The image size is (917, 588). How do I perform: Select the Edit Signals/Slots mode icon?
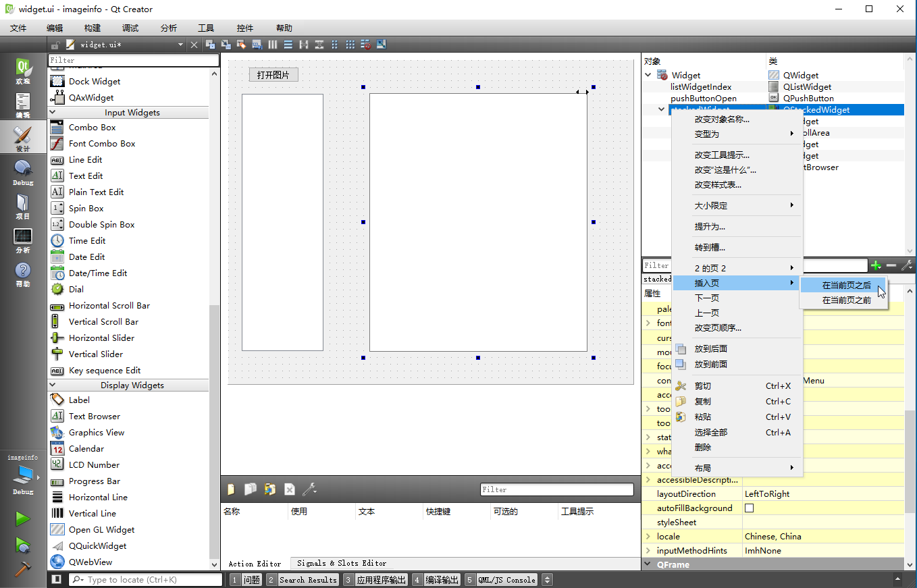tap(225, 44)
